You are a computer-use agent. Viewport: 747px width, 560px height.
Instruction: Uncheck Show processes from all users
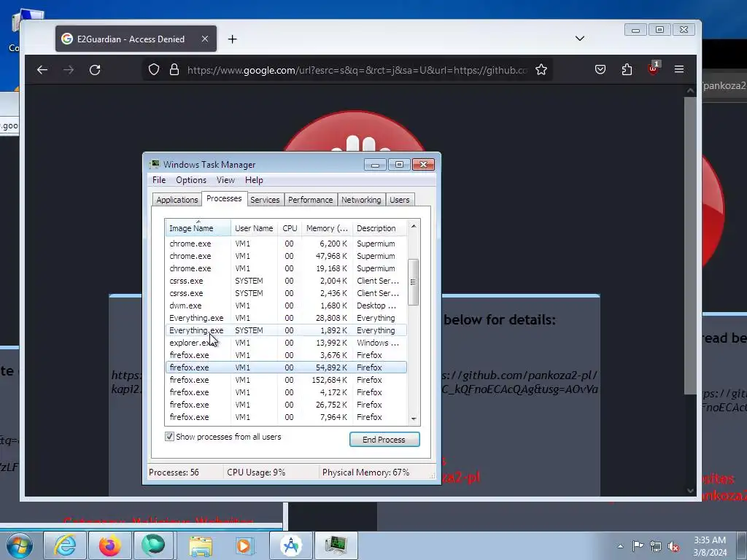click(x=169, y=437)
